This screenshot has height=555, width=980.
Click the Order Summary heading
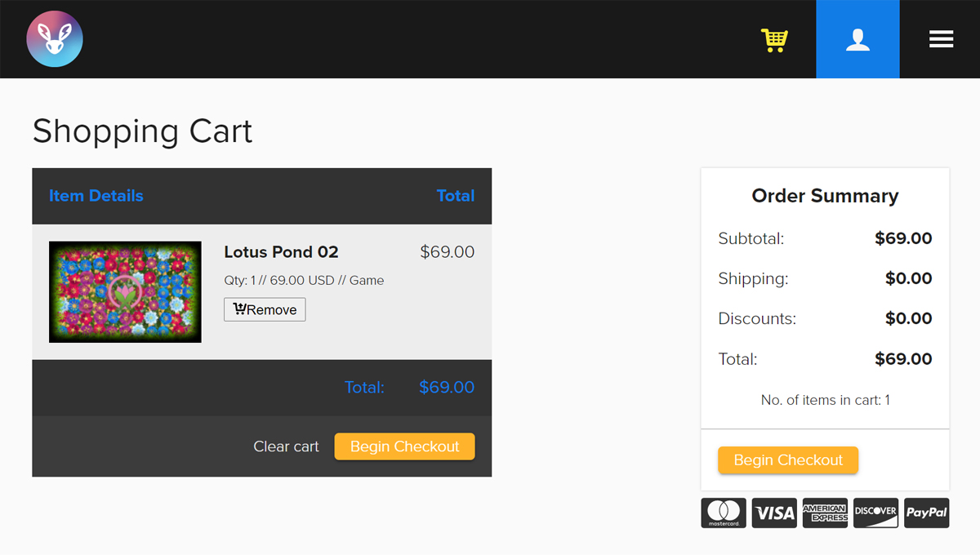point(825,196)
